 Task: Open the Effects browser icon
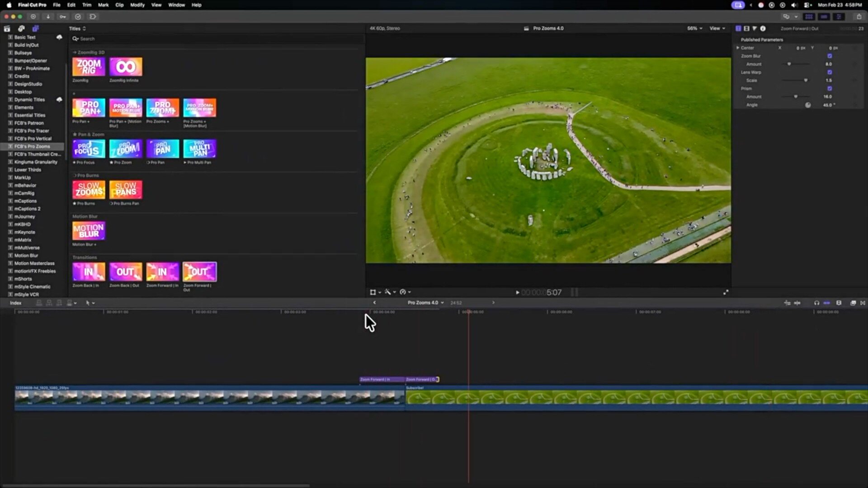(853, 303)
